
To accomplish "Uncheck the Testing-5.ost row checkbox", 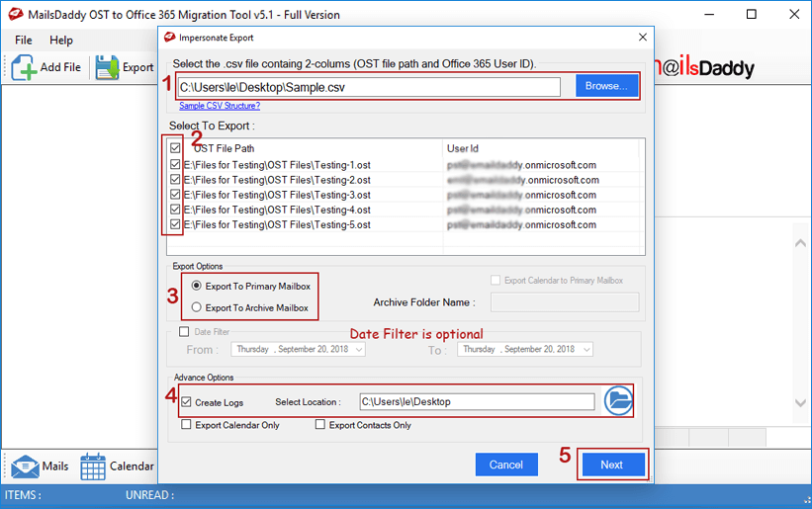I will pos(175,224).
